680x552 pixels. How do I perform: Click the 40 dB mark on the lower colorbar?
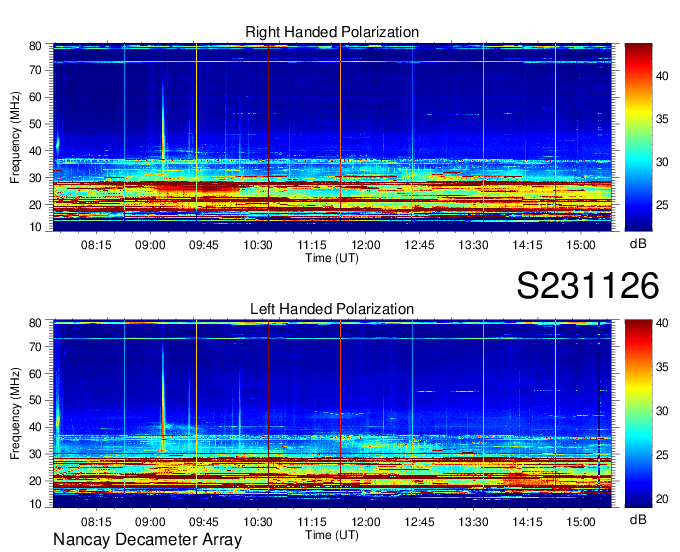tap(662, 323)
